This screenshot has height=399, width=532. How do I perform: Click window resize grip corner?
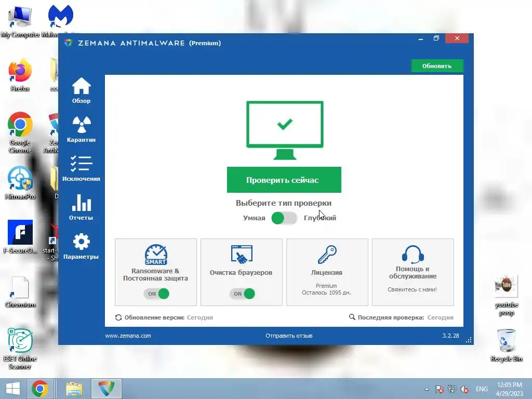point(469,340)
